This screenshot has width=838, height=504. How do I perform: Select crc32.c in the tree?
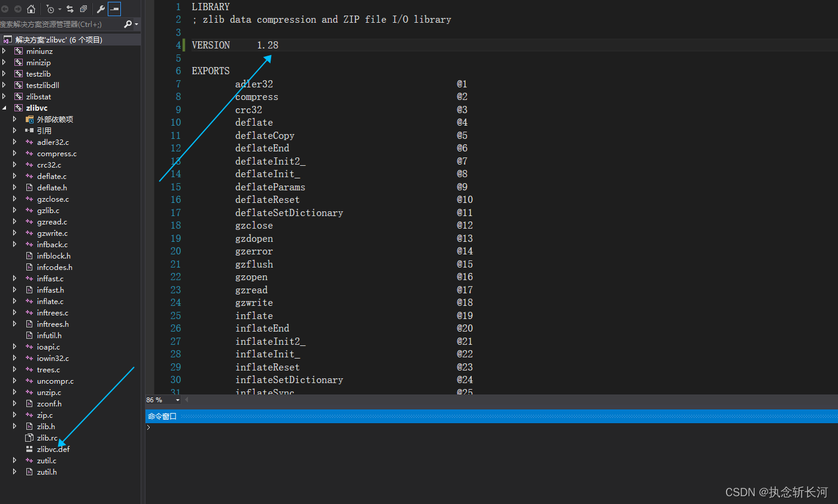pyautogui.click(x=49, y=165)
